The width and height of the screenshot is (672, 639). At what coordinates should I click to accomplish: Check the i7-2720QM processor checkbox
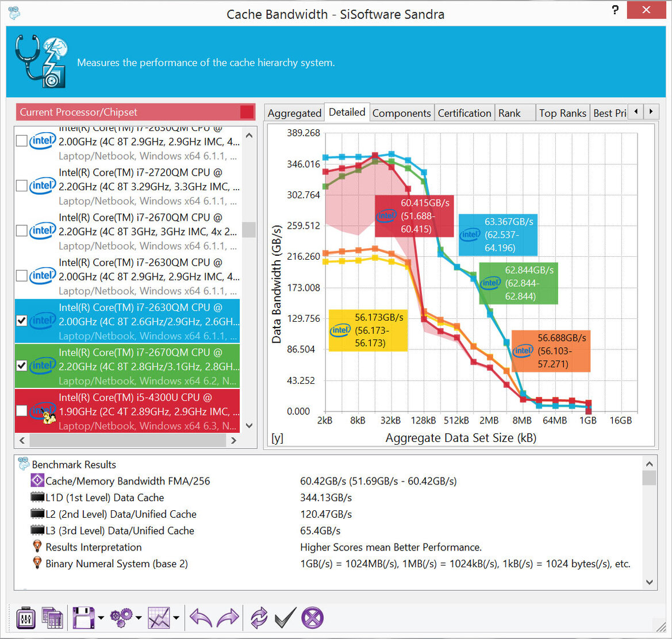[21, 186]
